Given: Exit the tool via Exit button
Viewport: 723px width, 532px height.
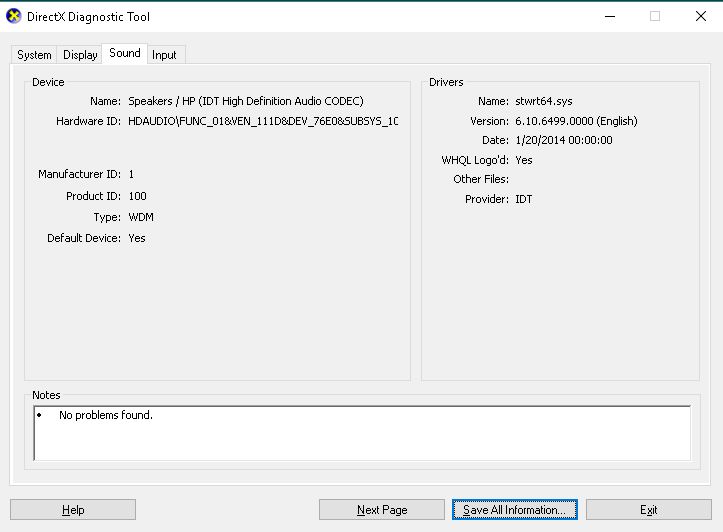Looking at the screenshot, I should (x=649, y=510).
